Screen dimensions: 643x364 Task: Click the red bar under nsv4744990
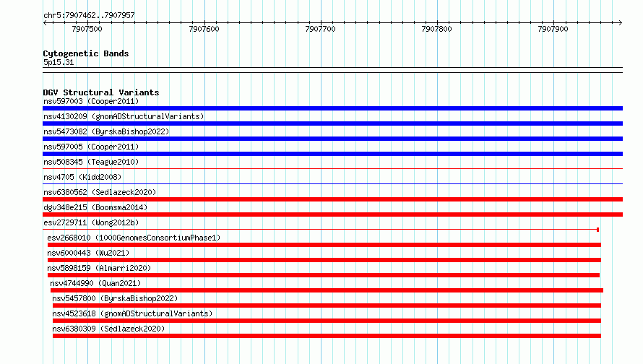coord(327,290)
